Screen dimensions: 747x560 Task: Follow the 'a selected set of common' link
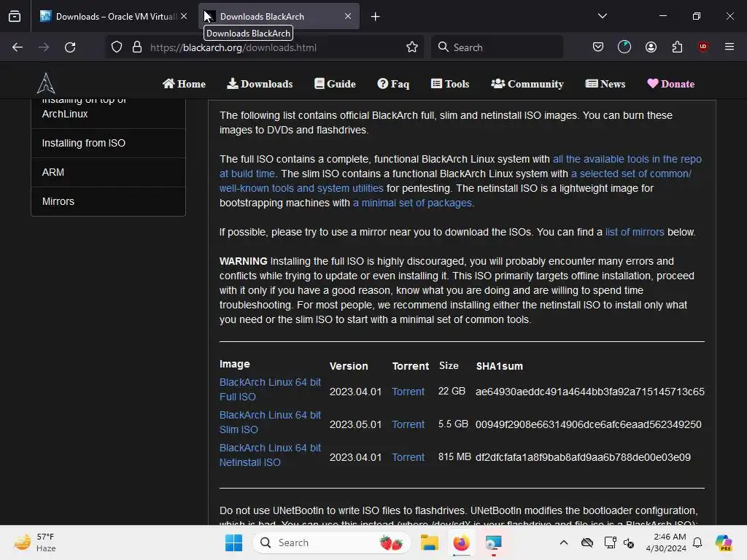[631, 174]
